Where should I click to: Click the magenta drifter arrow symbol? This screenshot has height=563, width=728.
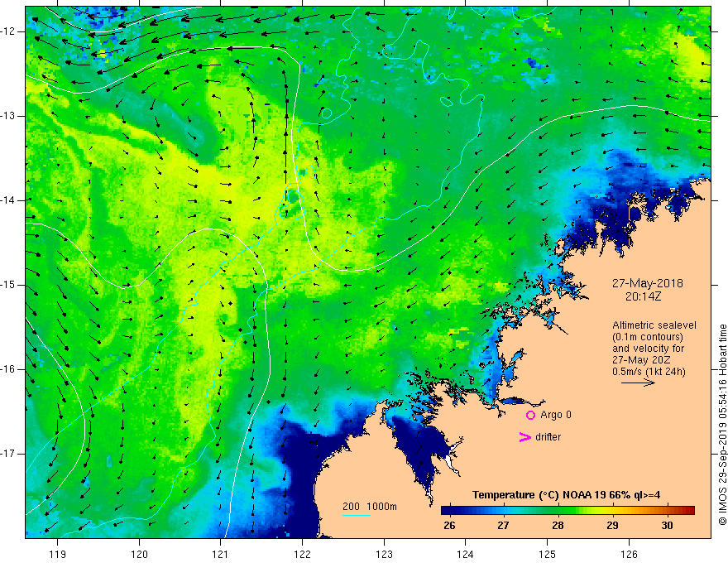click(x=525, y=437)
